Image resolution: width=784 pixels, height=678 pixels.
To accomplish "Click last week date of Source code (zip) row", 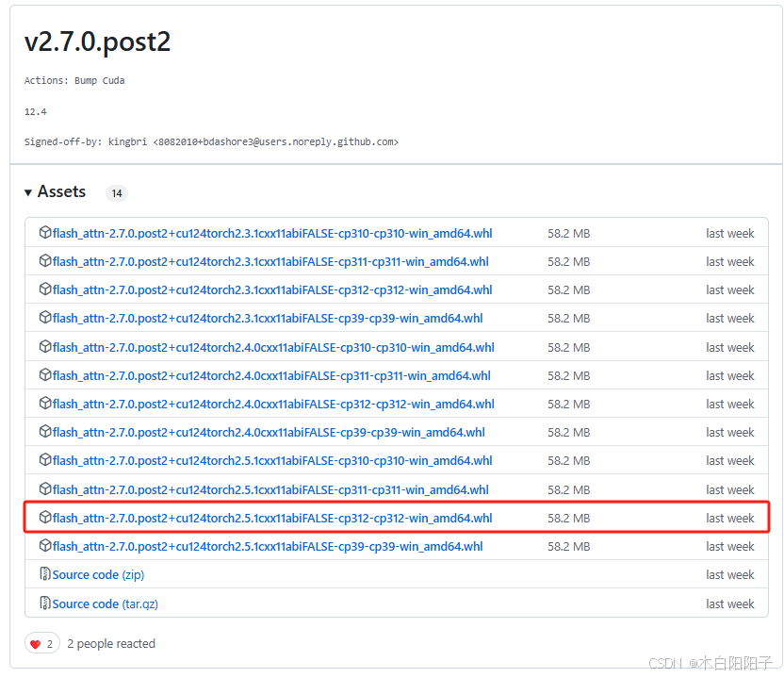I will [x=730, y=575].
